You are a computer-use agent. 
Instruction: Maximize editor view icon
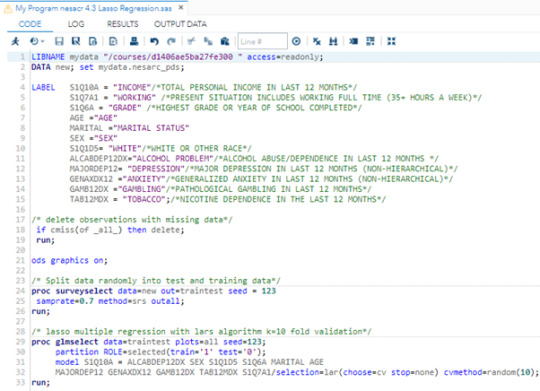(391, 41)
